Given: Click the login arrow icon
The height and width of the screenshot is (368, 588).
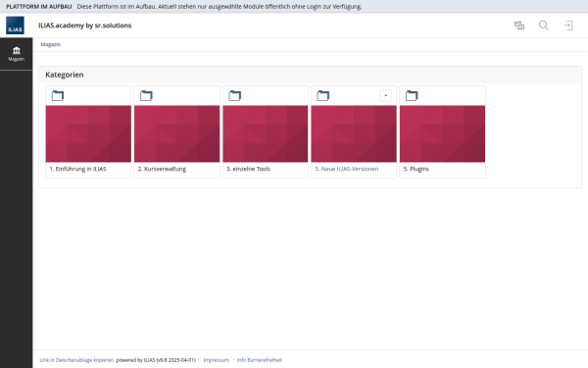Looking at the screenshot, I should pyautogui.click(x=568, y=26).
